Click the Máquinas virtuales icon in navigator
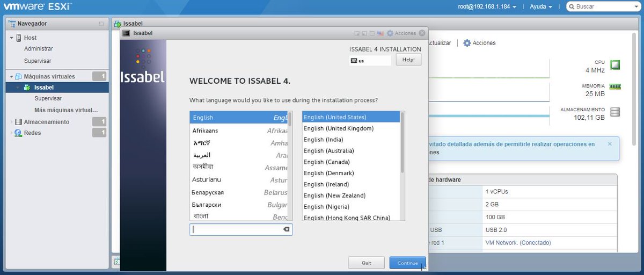The height and width of the screenshot is (275, 644). (x=19, y=76)
